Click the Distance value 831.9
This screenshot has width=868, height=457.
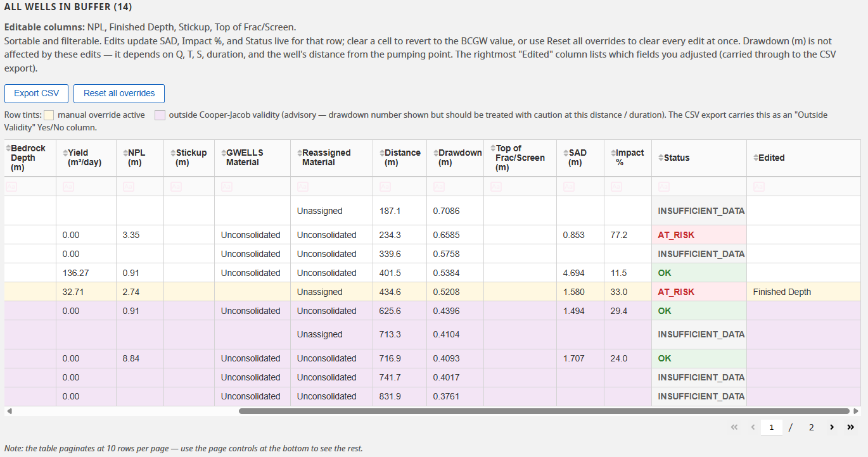coord(390,396)
